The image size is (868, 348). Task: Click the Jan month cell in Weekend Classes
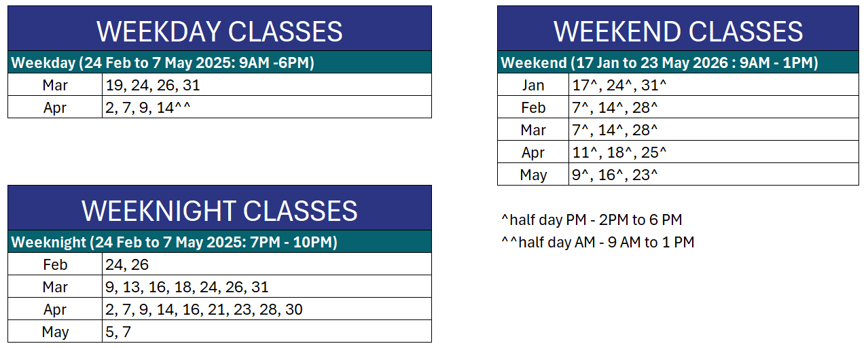point(533,85)
